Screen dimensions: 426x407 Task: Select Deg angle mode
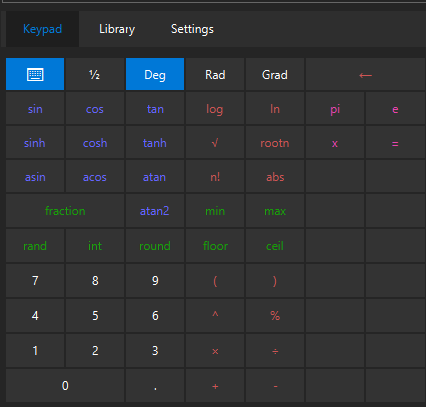point(155,74)
